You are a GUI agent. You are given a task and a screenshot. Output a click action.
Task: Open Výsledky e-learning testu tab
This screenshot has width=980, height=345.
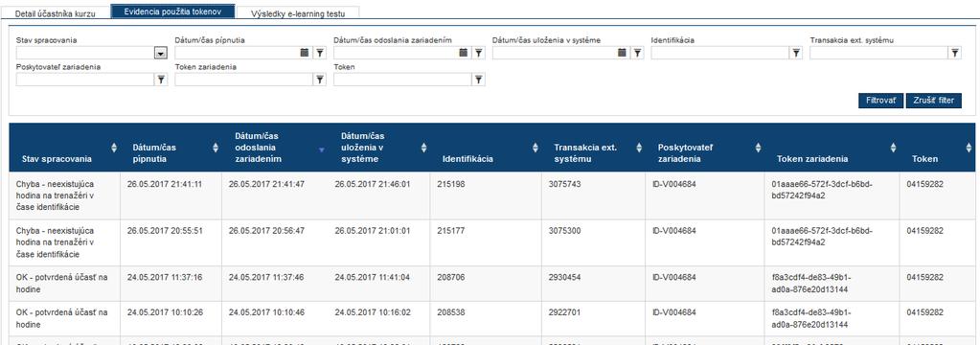(x=298, y=13)
